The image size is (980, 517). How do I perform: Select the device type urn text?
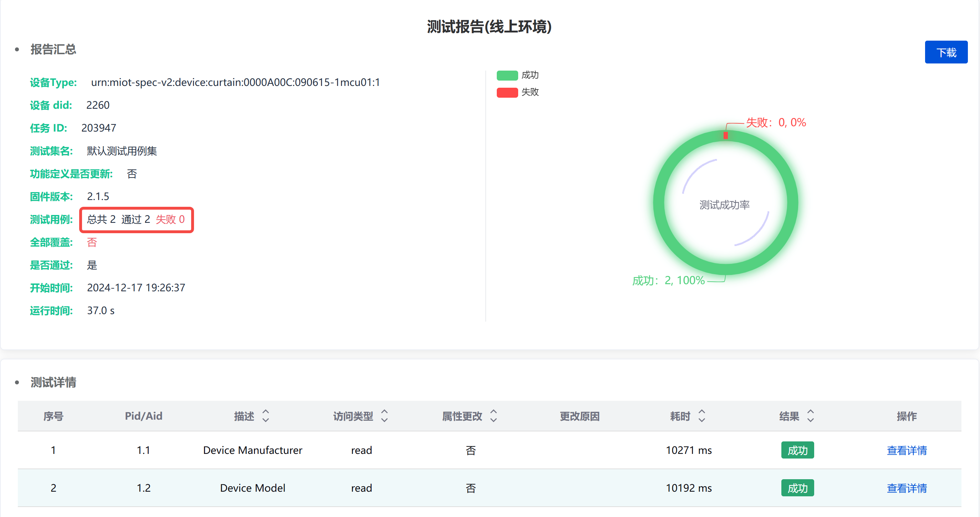(235, 83)
